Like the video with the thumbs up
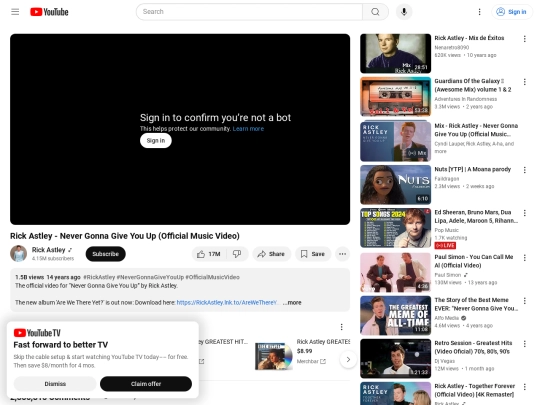 click(209, 254)
